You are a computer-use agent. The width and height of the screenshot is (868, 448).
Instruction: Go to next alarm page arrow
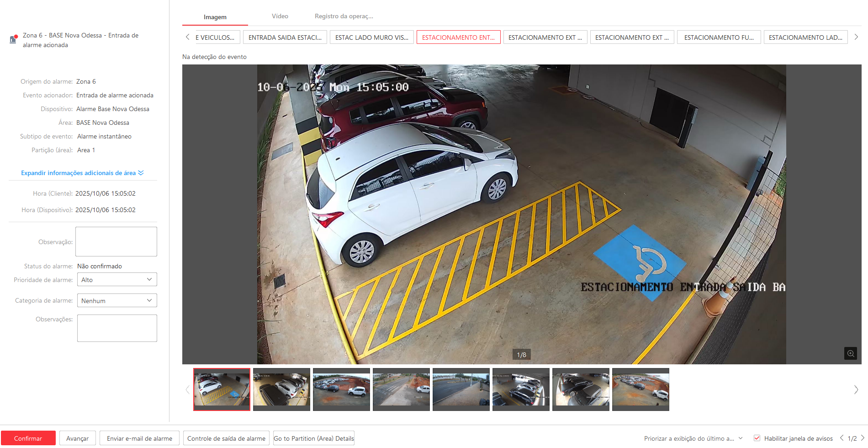(x=863, y=438)
